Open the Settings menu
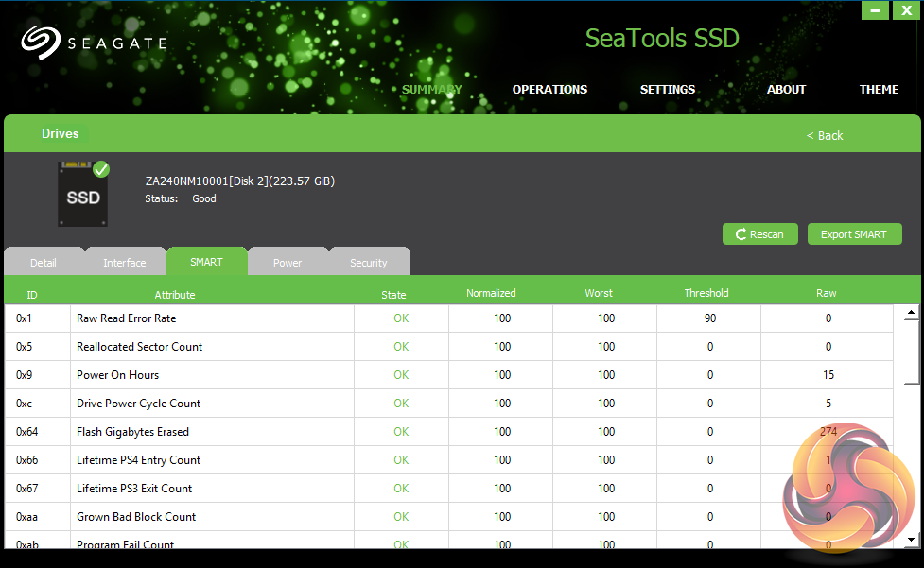The image size is (924, 568). coord(668,90)
